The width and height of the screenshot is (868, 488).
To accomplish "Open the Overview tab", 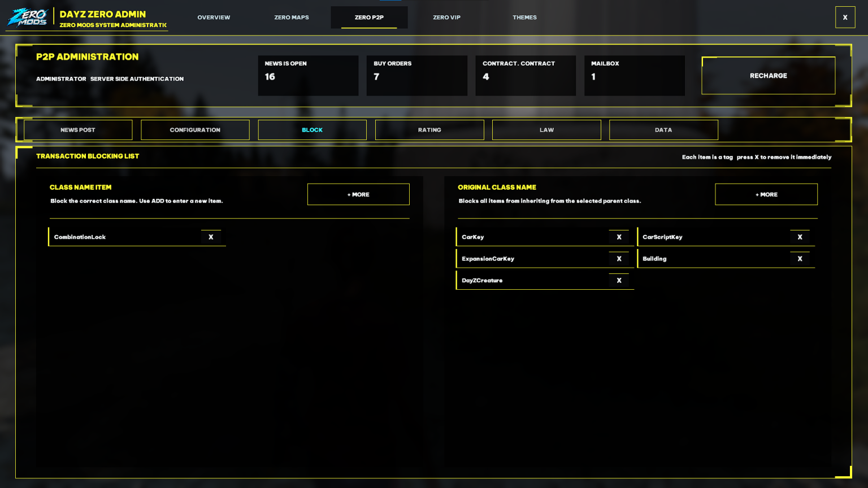I will [214, 18].
